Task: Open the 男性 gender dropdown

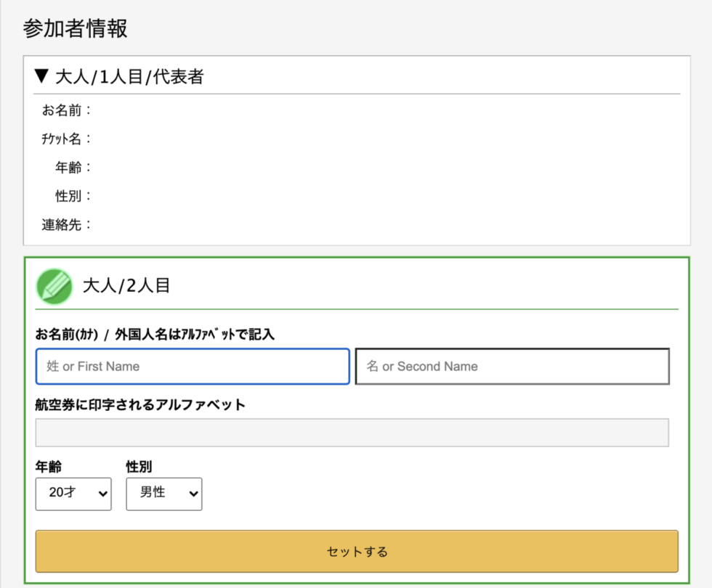Action: [164, 494]
